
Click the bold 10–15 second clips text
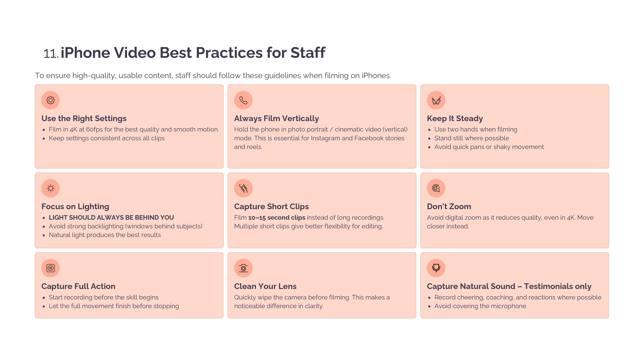point(276,218)
